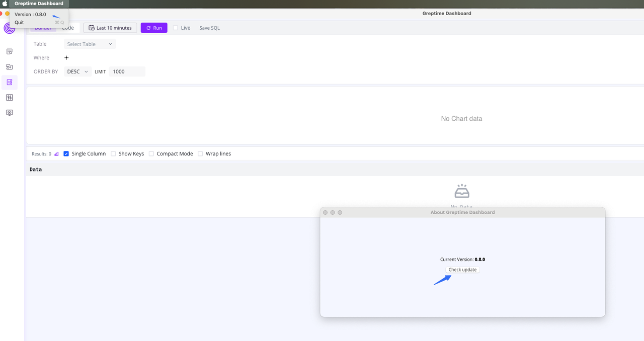Click Save SQL

(209, 28)
